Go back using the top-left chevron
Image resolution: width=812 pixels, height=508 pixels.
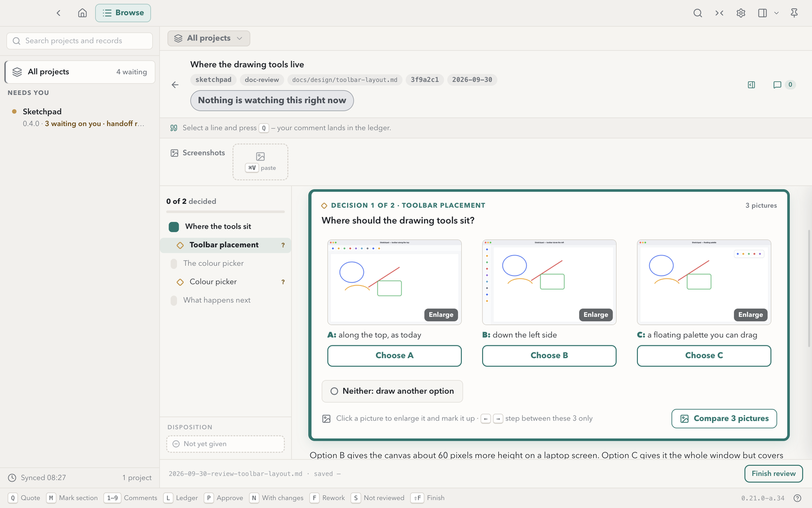click(58, 13)
